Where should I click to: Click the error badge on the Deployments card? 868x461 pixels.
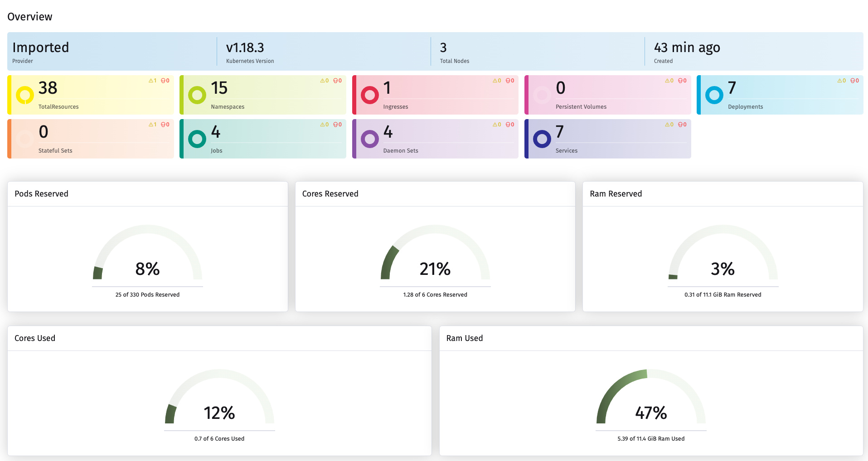(x=853, y=80)
